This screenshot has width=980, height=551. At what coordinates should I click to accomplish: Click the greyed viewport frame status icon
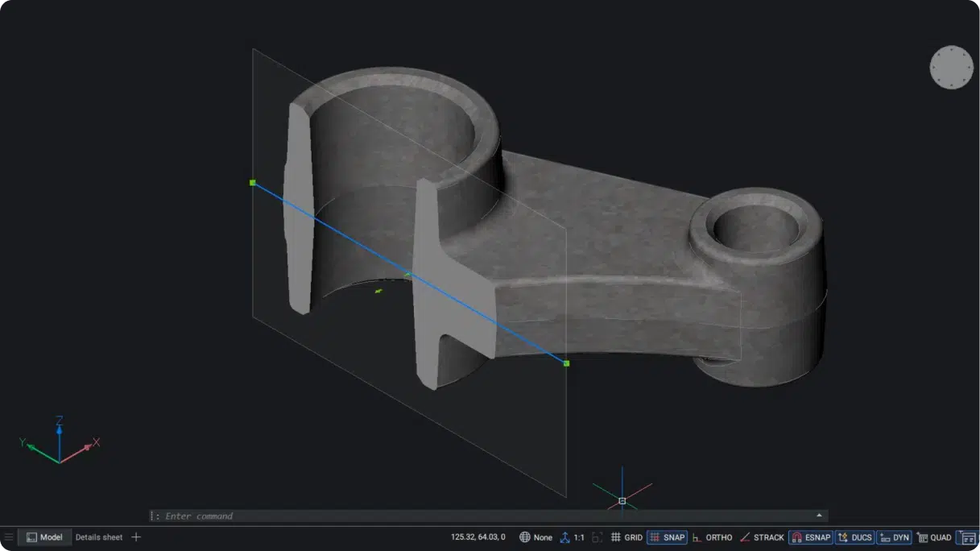click(597, 537)
